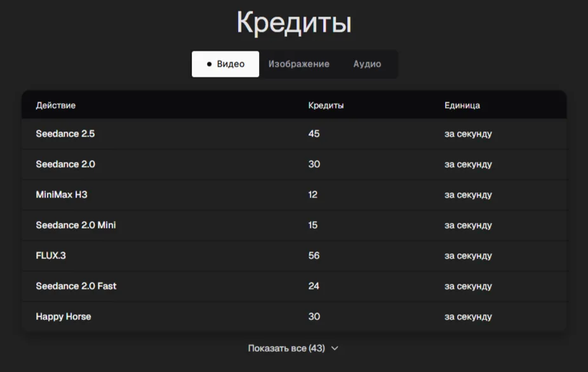This screenshot has width=588, height=372.
Task: Select the Видео tab
Action: pyautogui.click(x=225, y=64)
